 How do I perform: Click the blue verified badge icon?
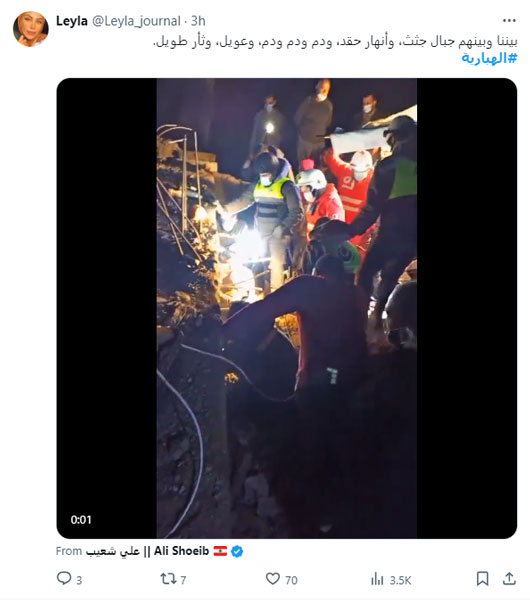point(237,551)
